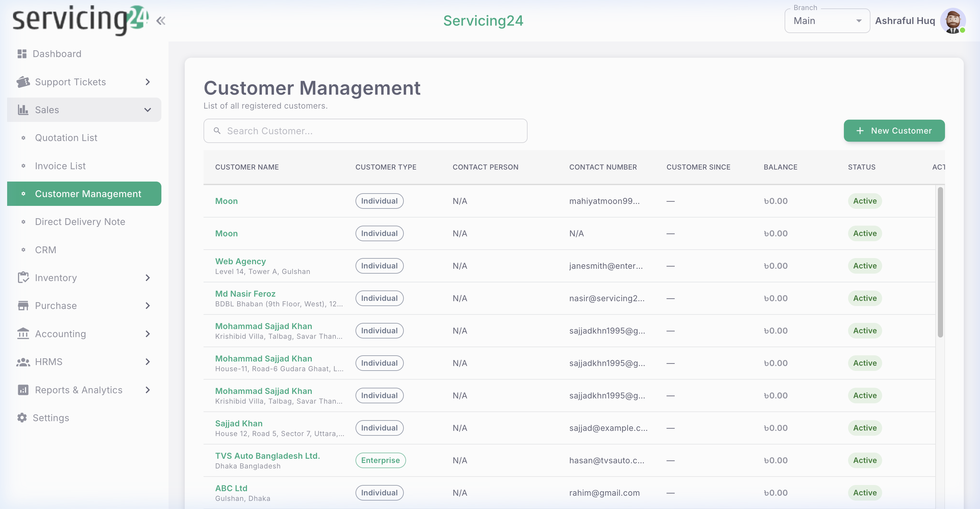Expand the Reports & Analytics chevron

[147, 390]
